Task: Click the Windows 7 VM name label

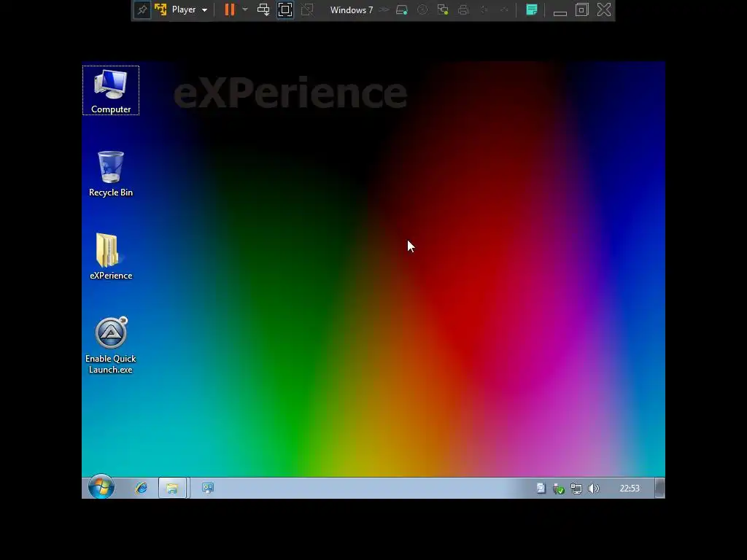Action: (352, 10)
